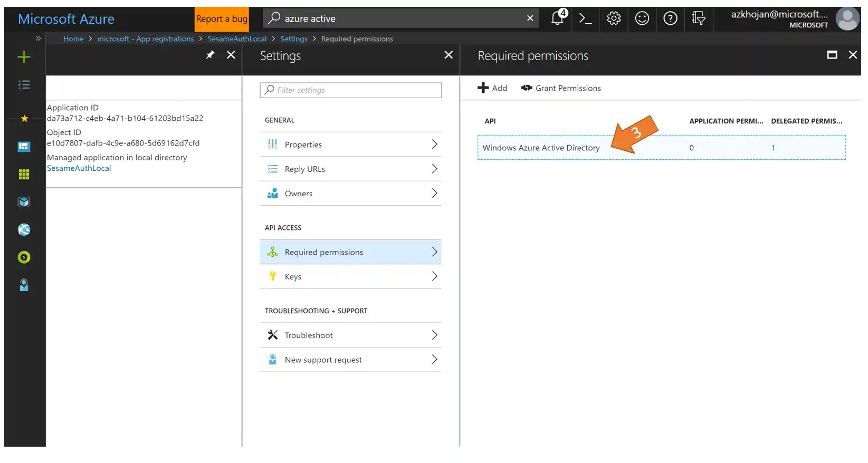
Task: Click the Grant Permissions button
Action: click(x=561, y=88)
